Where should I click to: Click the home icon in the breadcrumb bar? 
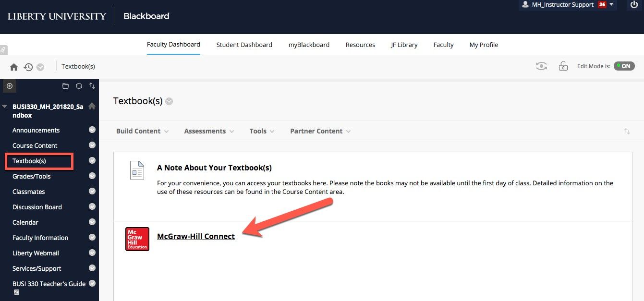14,67
